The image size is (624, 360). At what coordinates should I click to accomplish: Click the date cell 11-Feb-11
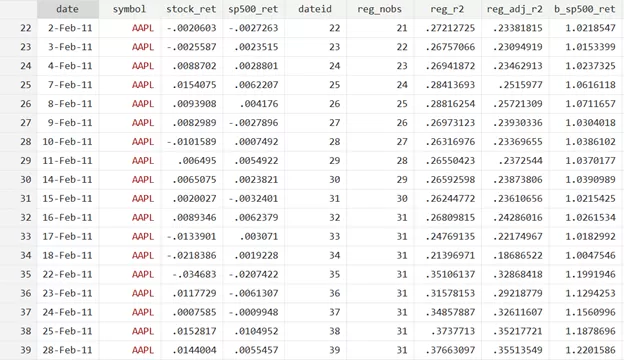(x=67, y=161)
